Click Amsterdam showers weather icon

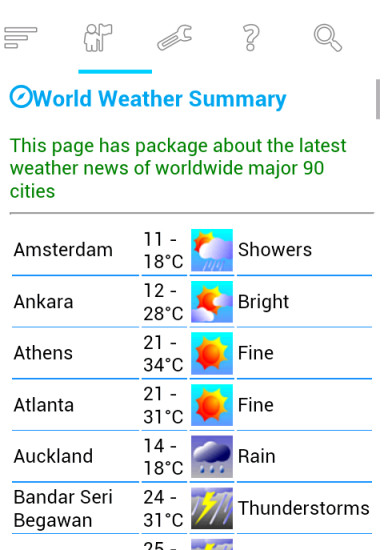(212, 250)
